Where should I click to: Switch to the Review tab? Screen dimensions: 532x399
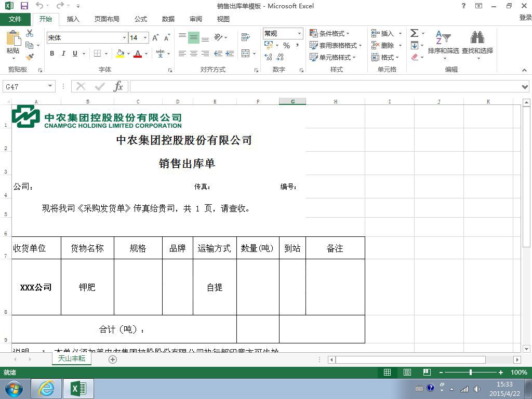click(195, 19)
